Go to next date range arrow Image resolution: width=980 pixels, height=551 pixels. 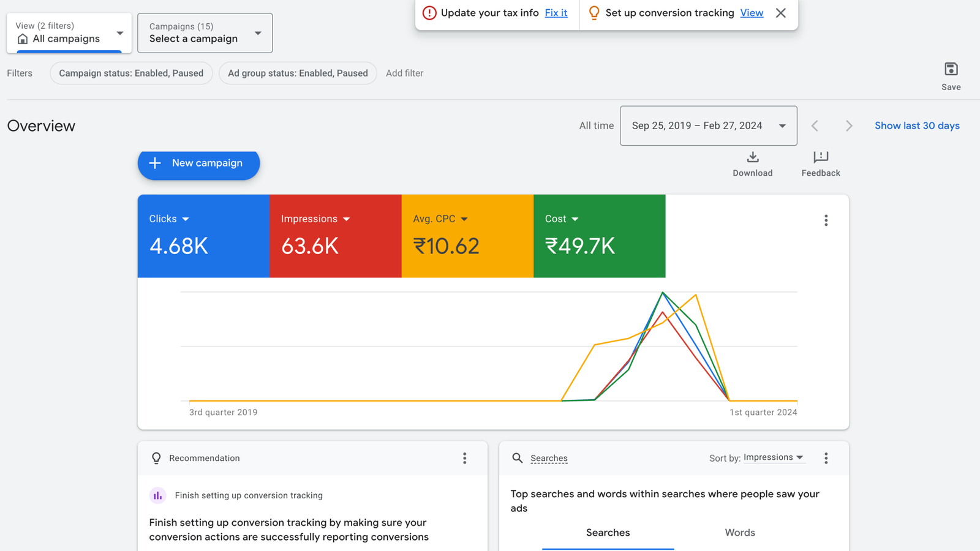[848, 126]
